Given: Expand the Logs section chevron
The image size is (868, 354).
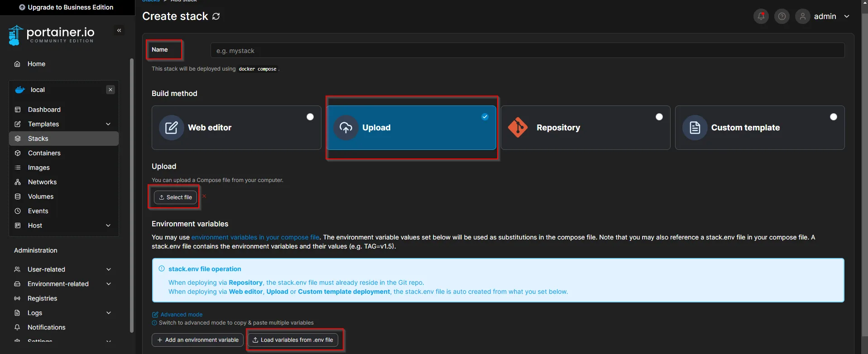Looking at the screenshot, I should [109, 313].
